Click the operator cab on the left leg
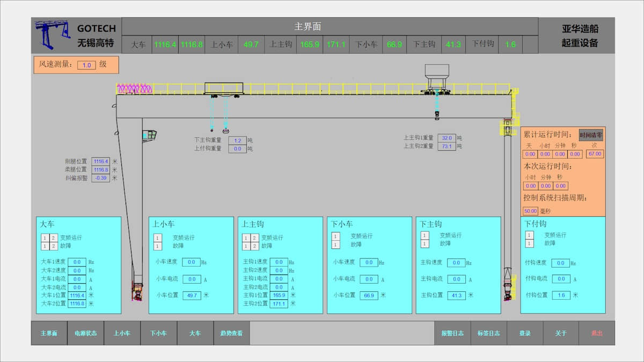 (149, 135)
